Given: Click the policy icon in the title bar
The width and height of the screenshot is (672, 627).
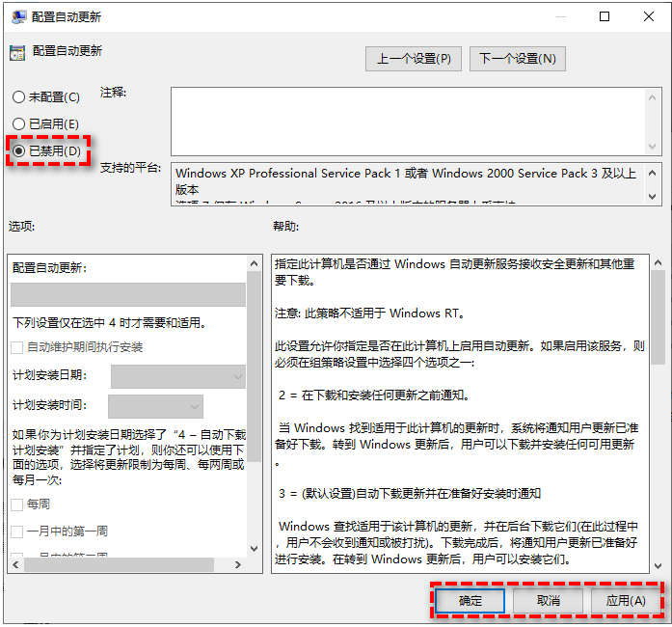Looking at the screenshot, I should 19,16.
